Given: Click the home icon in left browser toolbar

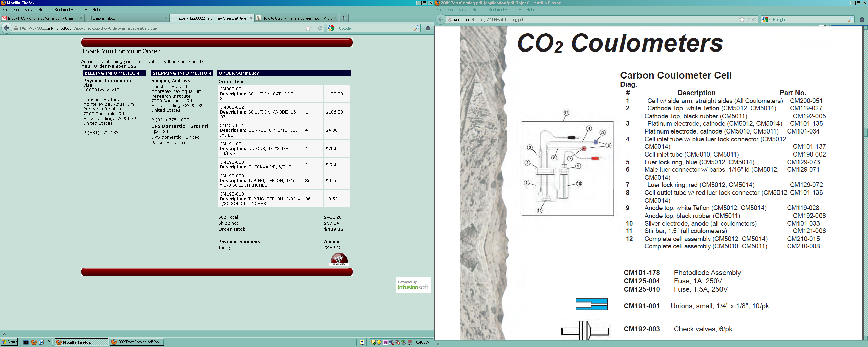Looking at the screenshot, I should (428, 28).
